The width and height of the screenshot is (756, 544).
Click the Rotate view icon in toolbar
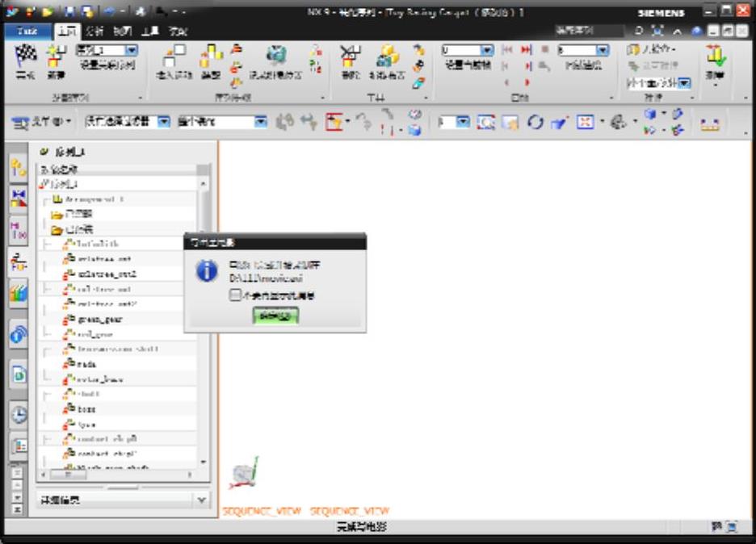535,123
